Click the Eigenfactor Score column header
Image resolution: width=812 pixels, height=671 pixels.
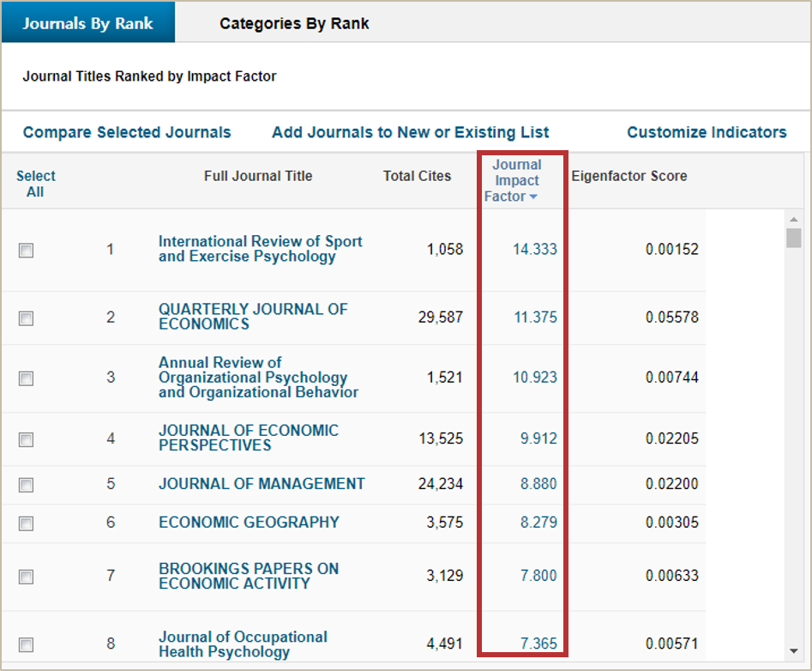pyautogui.click(x=629, y=176)
